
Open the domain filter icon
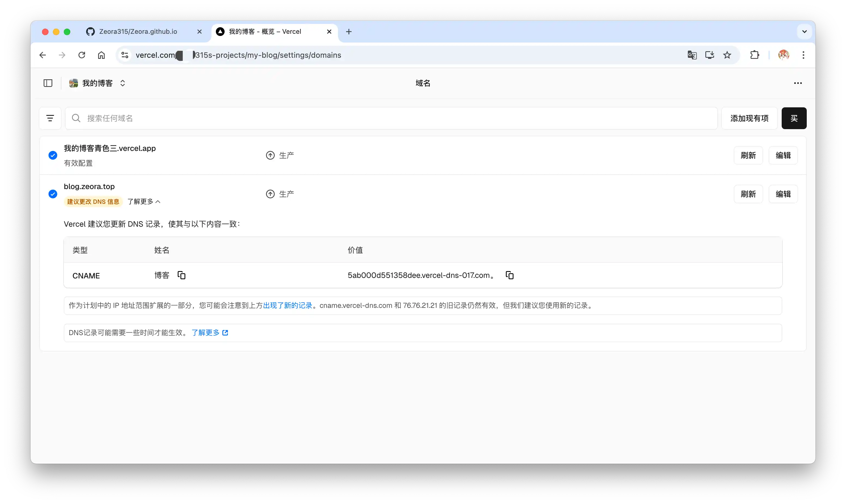[x=50, y=118]
